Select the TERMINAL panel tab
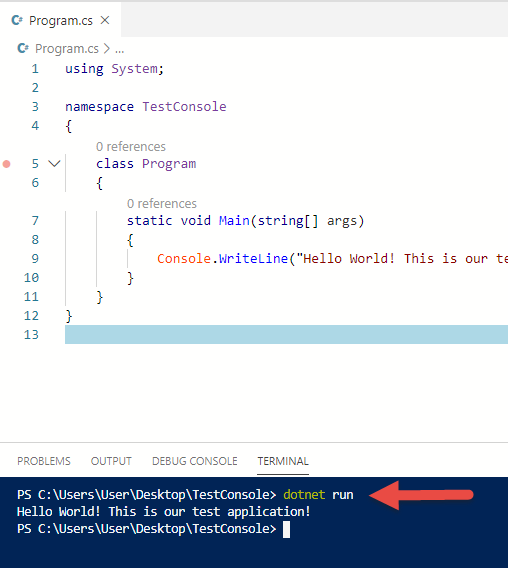508x568 pixels. click(283, 461)
